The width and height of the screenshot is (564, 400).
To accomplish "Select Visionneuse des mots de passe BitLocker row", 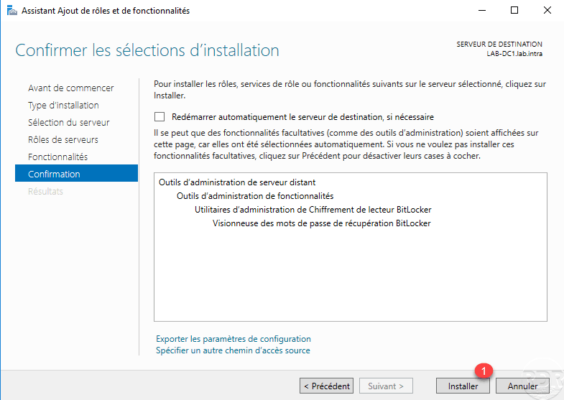I will click(x=322, y=223).
